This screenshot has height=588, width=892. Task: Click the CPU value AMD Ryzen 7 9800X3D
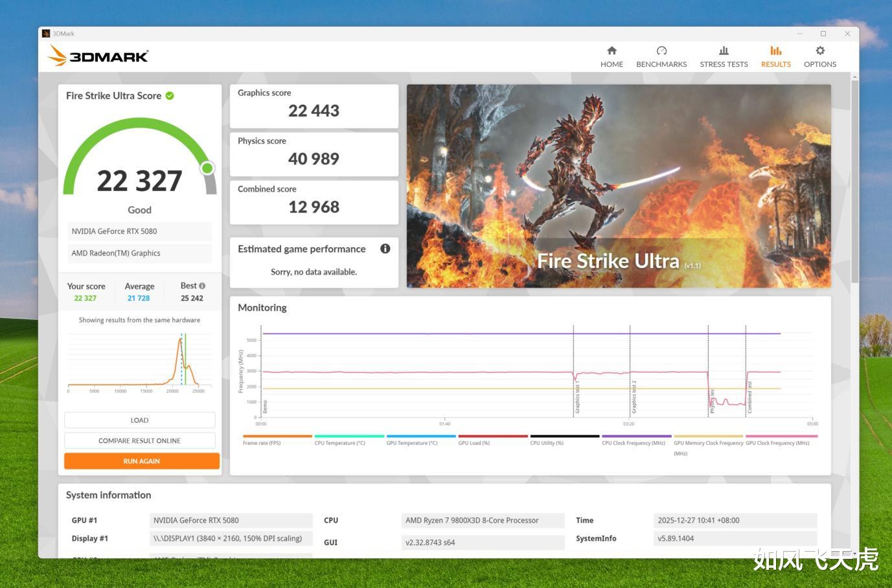pos(483,520)
